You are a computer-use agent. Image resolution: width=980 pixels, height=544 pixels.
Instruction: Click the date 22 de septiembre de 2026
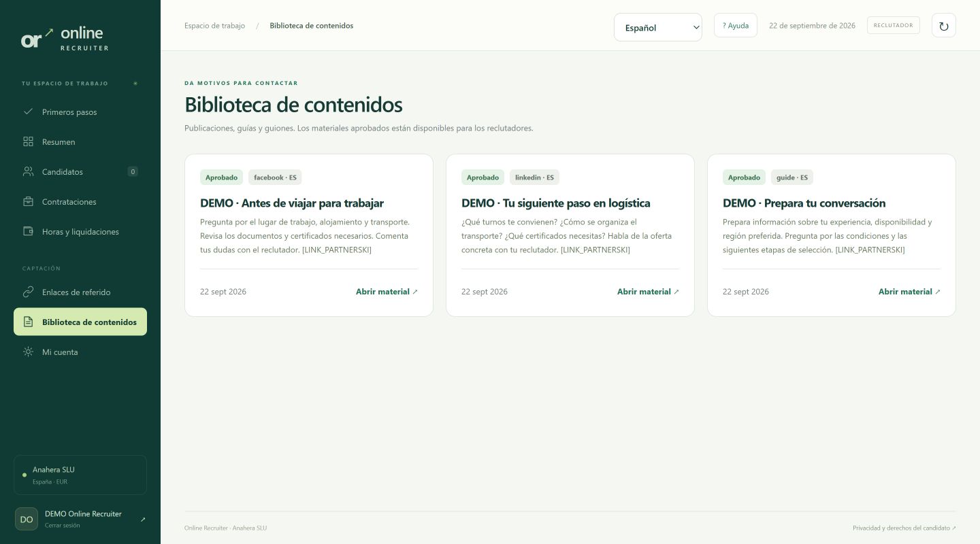tap(812, 26)
